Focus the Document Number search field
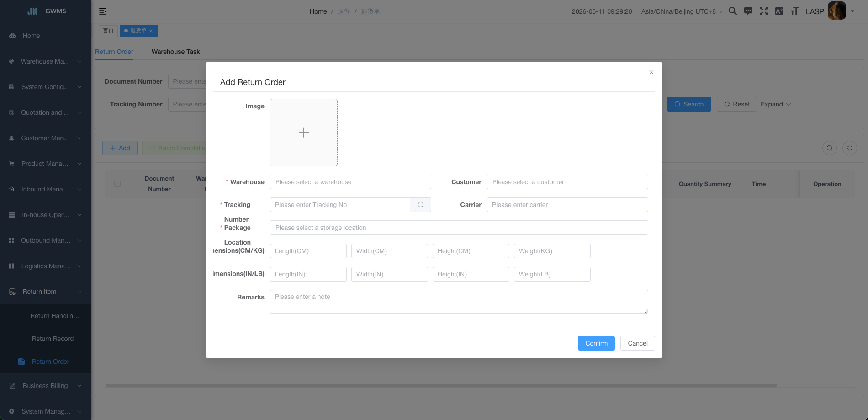The image size is (868, 420). [187, 81]
